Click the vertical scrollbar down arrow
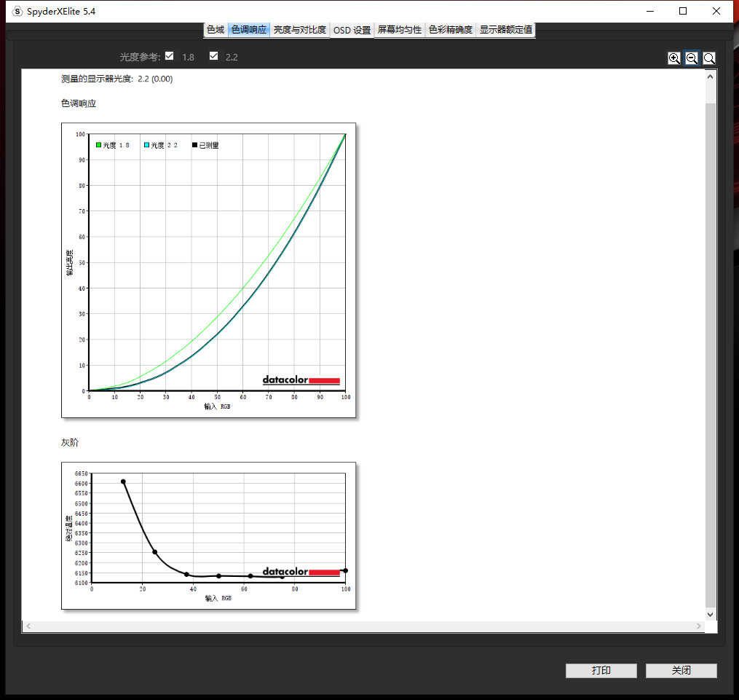 click(711, 614)
